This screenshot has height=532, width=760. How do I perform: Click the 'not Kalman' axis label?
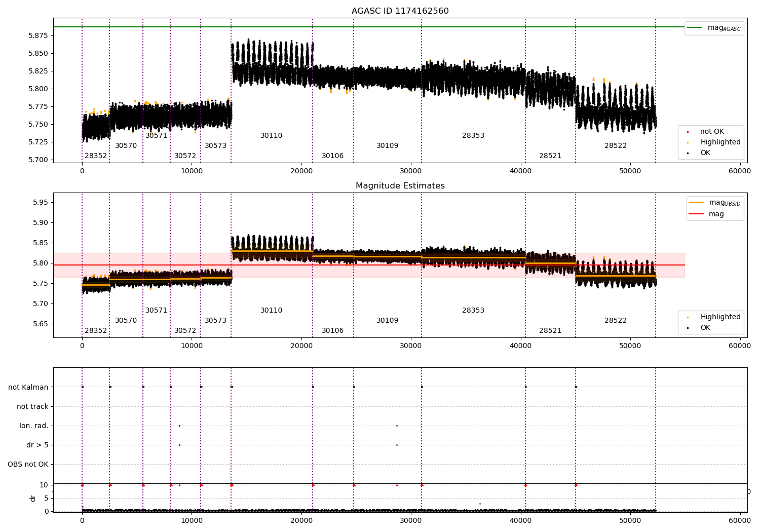click(28, 388)
